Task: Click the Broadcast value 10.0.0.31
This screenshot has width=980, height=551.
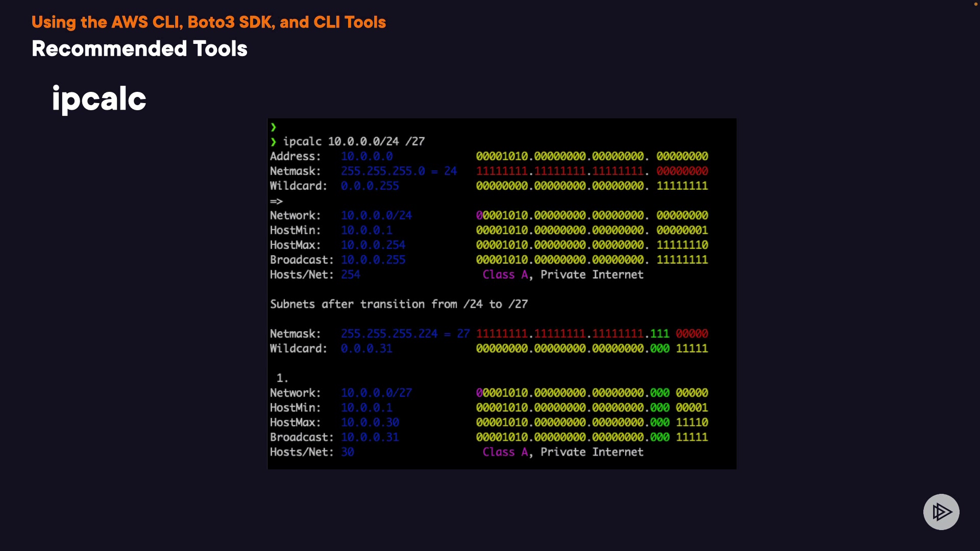Action: (370, 438)
